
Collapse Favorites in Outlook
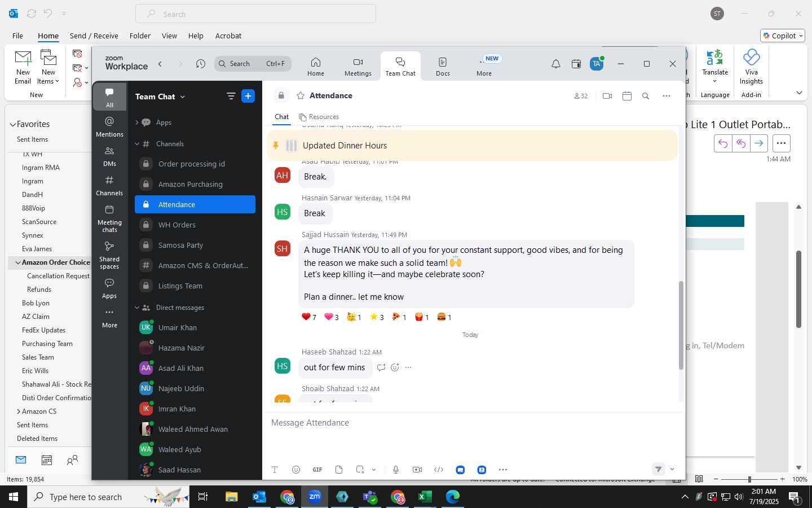click(12, 124)
